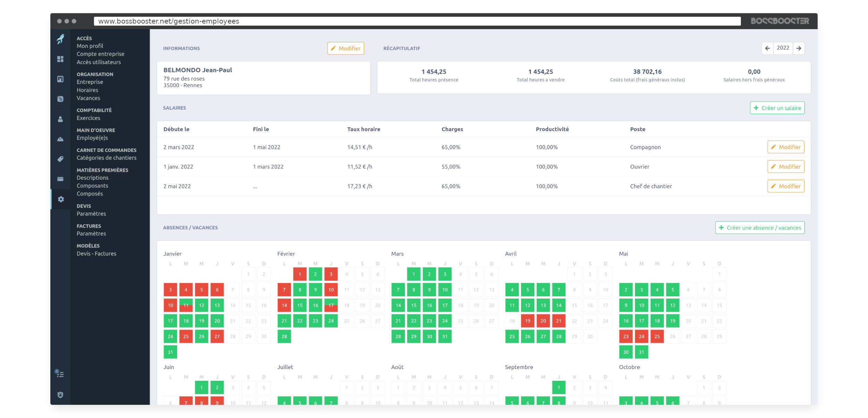
Task: Click the BELMONDO Jean-Paul name
Action: coord(198,70)
